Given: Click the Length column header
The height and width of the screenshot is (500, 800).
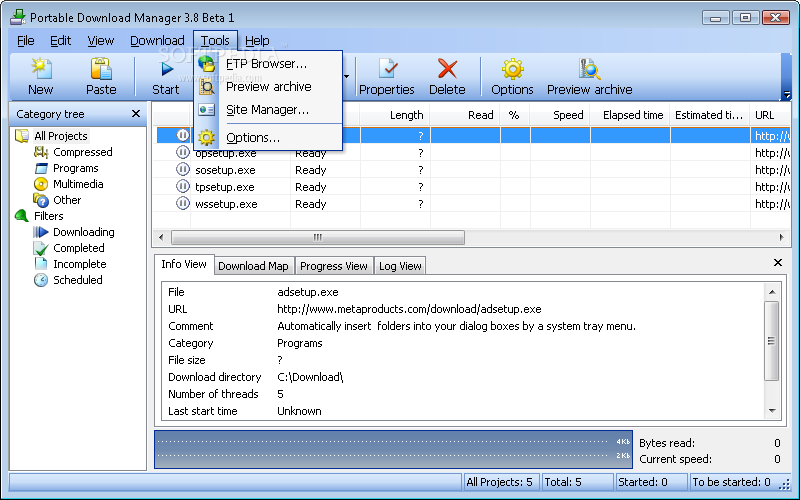Looking at the screenshot, I should tap(395, 115).
